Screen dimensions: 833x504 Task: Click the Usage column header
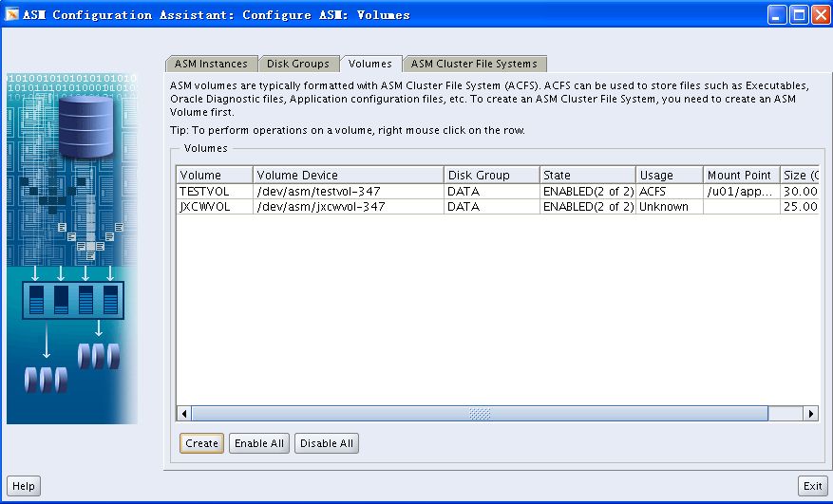pos(670,176)
